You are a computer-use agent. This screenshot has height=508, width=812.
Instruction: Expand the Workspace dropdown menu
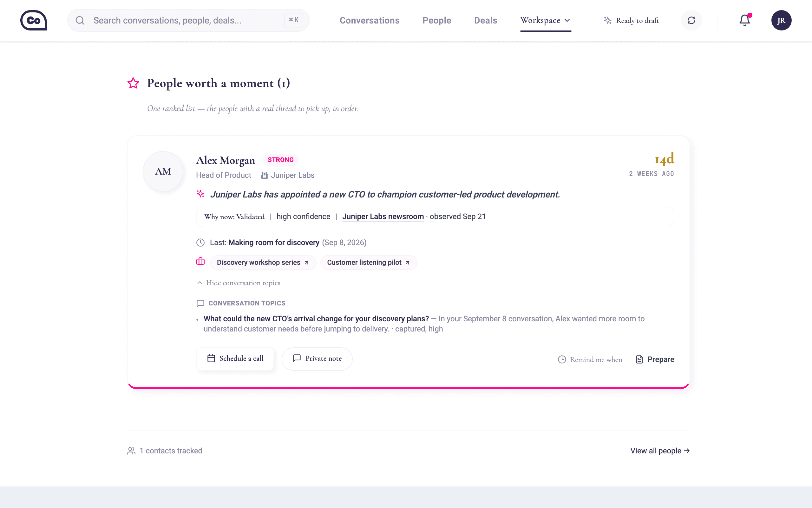[546, 21]
